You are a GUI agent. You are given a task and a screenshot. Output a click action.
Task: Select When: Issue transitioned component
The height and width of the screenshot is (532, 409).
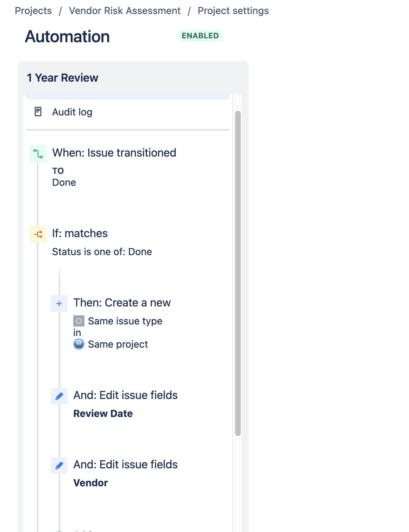click(x=114, y=153)
